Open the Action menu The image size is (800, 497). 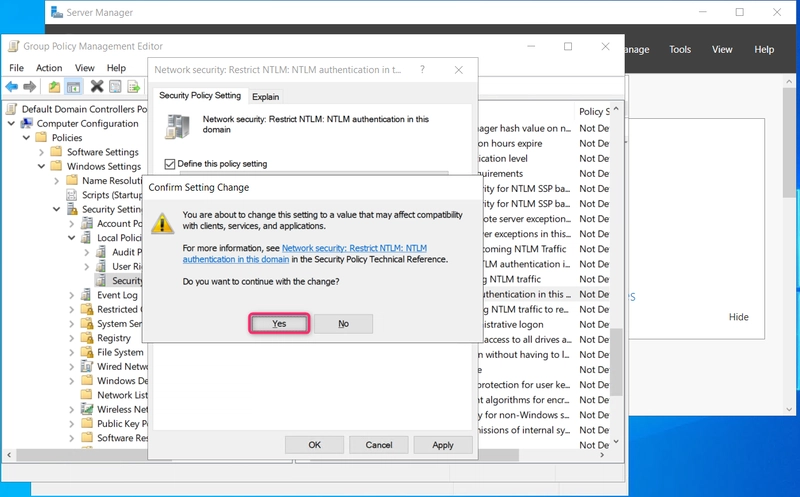[49, 68]
